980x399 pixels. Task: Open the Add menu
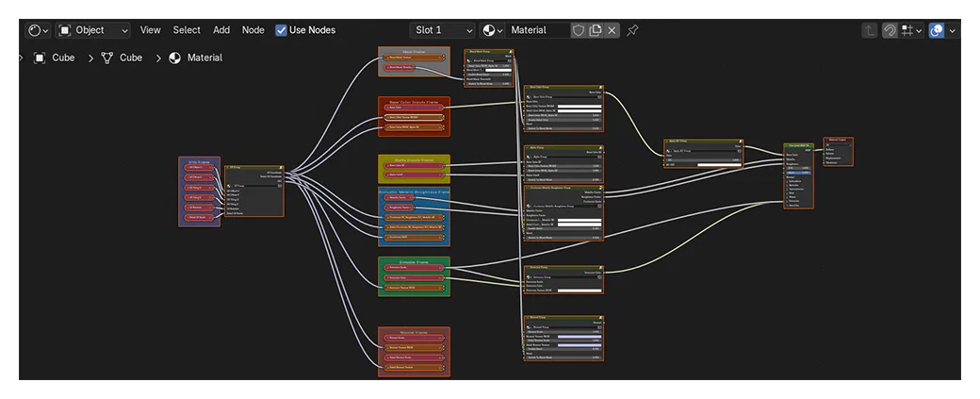221,30
